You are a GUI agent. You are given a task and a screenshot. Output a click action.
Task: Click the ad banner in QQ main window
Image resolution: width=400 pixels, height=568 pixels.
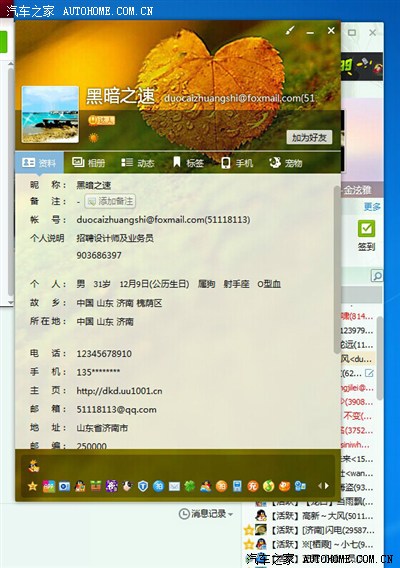pos(362,66)
